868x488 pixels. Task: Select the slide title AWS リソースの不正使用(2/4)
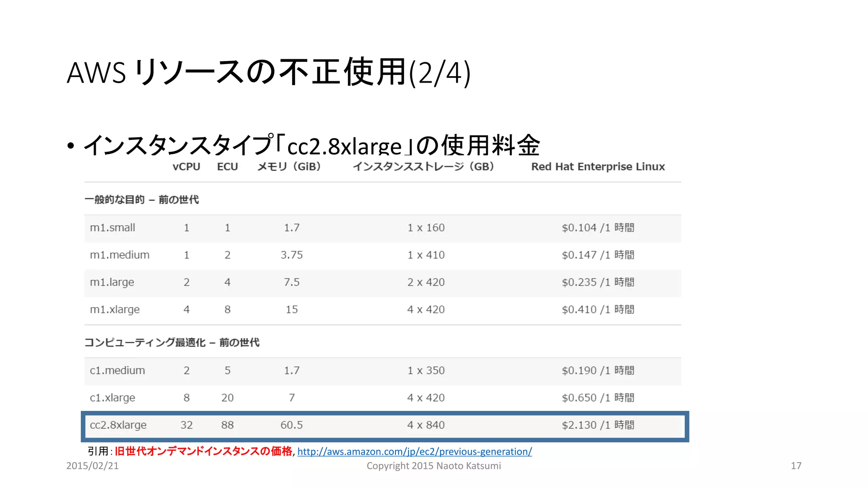coord(269,72)
